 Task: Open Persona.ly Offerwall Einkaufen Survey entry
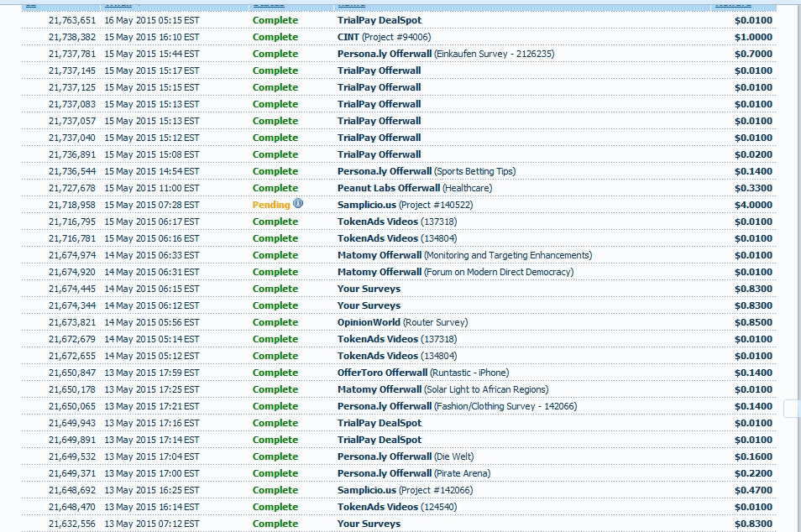point(446,54)
